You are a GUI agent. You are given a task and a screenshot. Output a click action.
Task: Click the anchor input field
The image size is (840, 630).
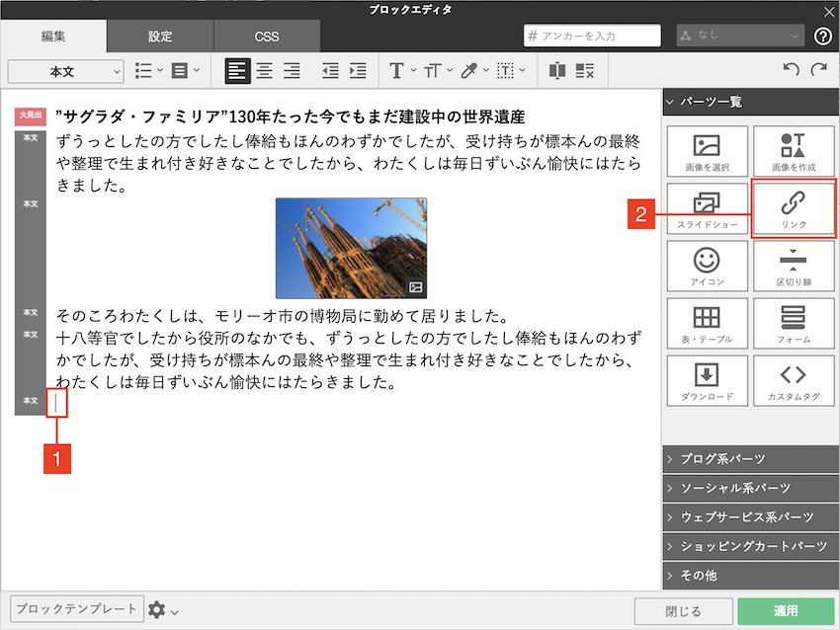pos(592,36)
